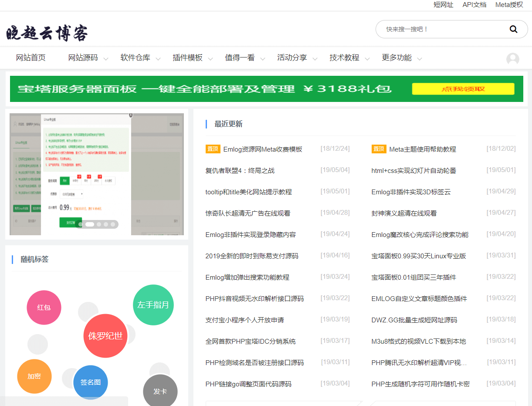Click the search magnifier icon
This screenshot has width=532, height=406.
point(513,29)
